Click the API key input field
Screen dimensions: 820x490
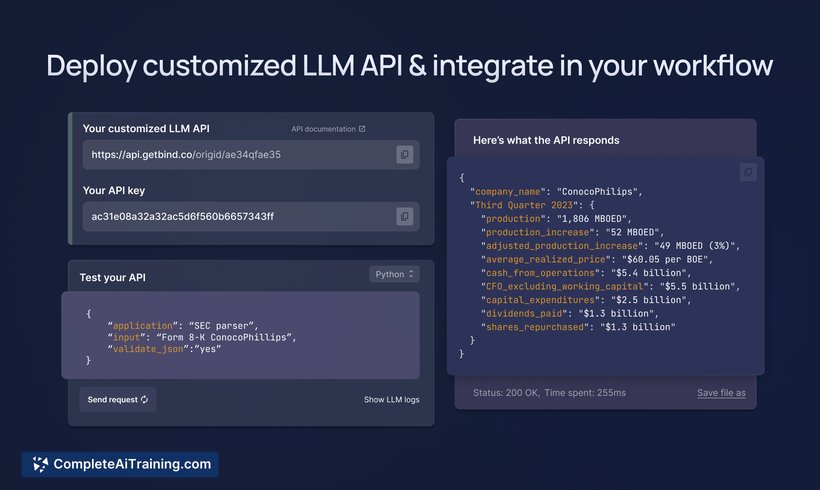[251, 216]
